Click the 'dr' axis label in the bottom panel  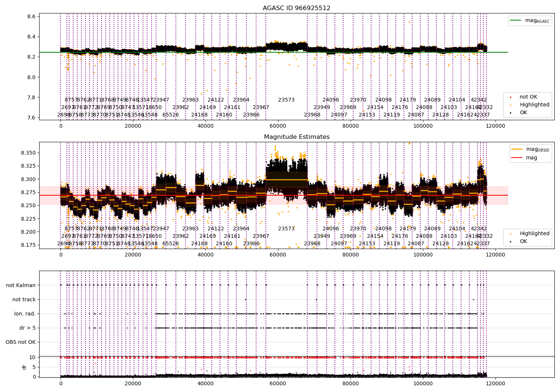pyautogui.click(x=24, y=367)
